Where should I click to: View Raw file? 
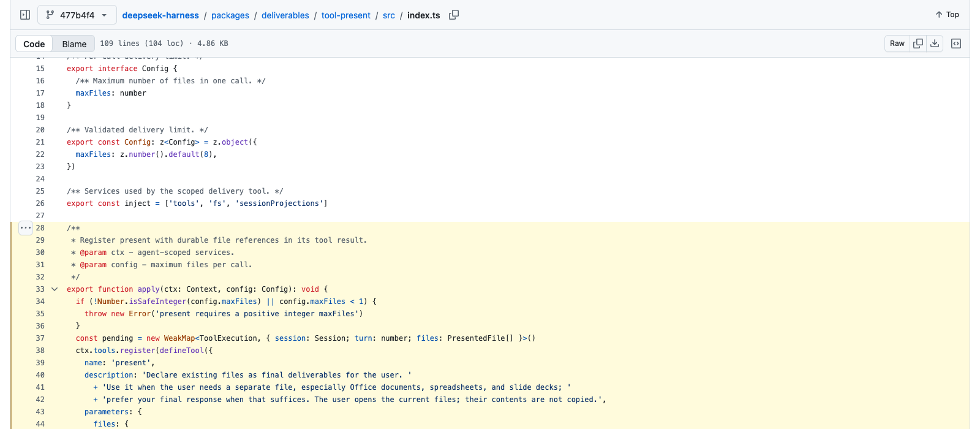coord(897,44)
